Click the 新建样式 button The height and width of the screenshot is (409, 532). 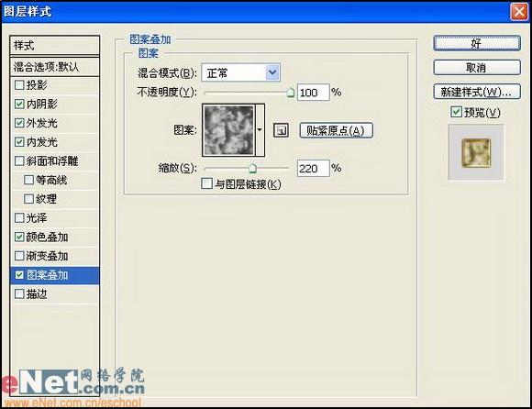coord(477,92)
